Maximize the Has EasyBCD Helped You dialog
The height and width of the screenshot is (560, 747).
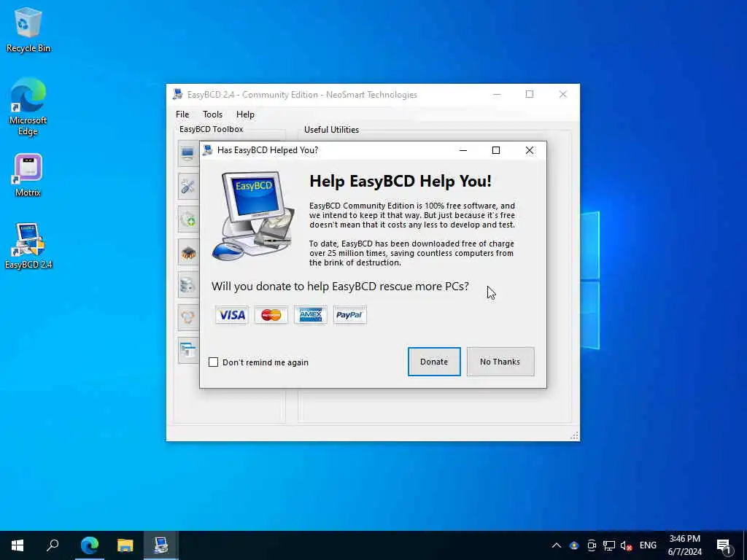click(x=496, y=150)
